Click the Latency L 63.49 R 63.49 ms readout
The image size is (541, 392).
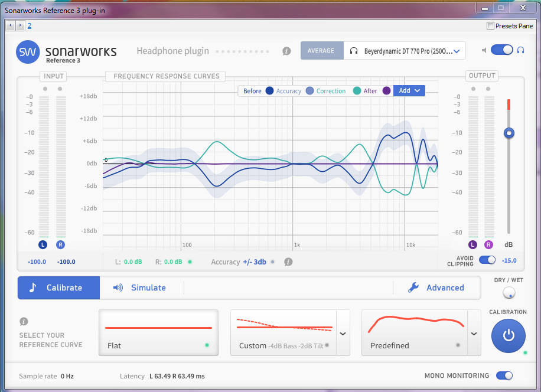[x=162, y=376]
